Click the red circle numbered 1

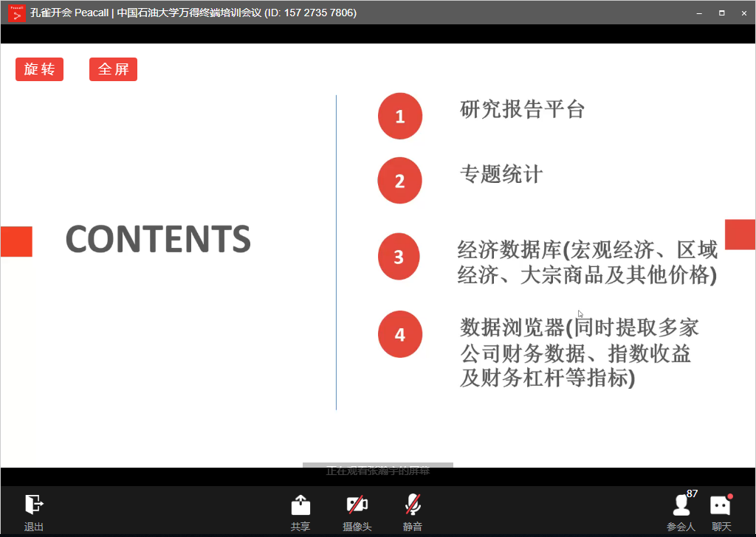[x=399, y=116]
